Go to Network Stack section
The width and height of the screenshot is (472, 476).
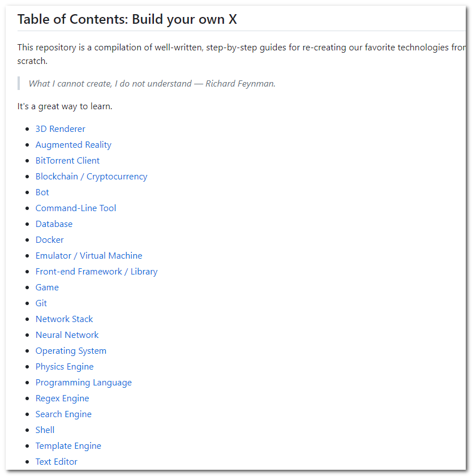point(64,319)
